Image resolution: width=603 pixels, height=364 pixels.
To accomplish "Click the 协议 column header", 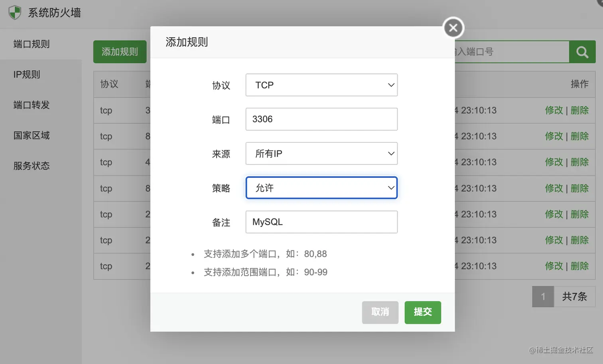I will 109,84.
